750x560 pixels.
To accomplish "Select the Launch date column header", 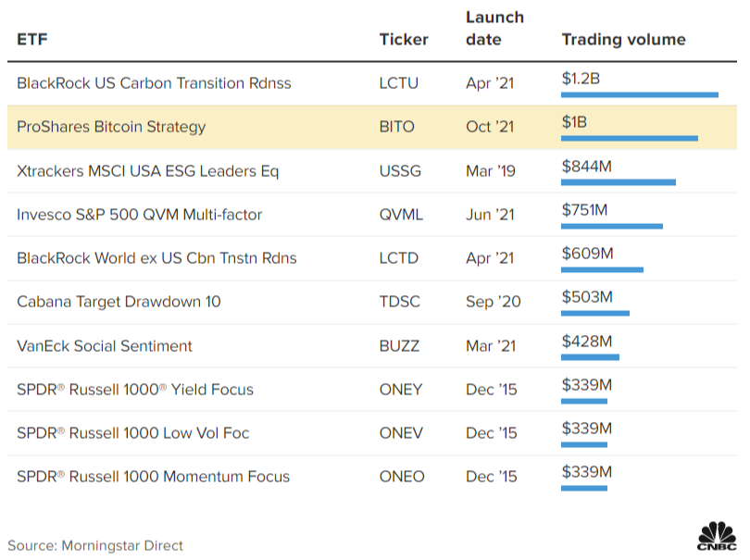I will pyautogui.click(x=494, y=29).
